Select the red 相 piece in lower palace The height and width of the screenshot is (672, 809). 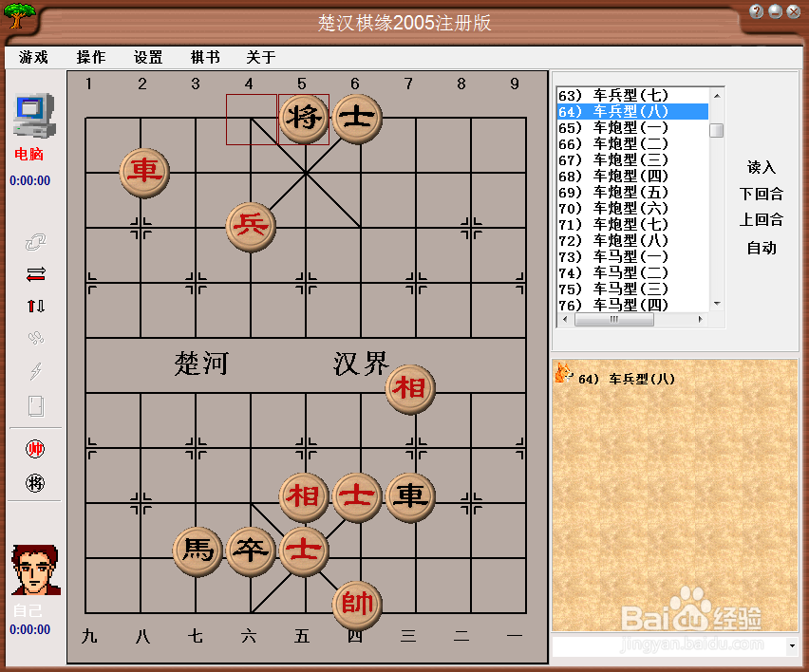coord(304,497)
